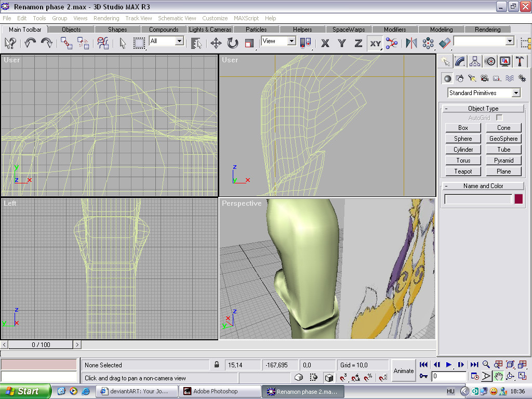Click the Redo arrow in main toolbar
The height and width of the screenshot is (399, 532).
46,43
